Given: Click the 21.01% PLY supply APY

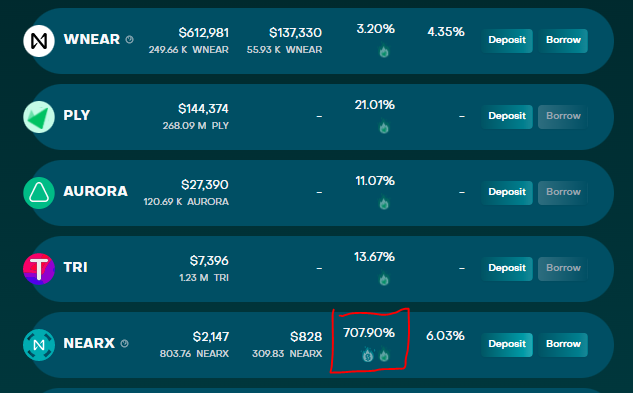Looking at the screenshot, I should (x=375, y=105).
